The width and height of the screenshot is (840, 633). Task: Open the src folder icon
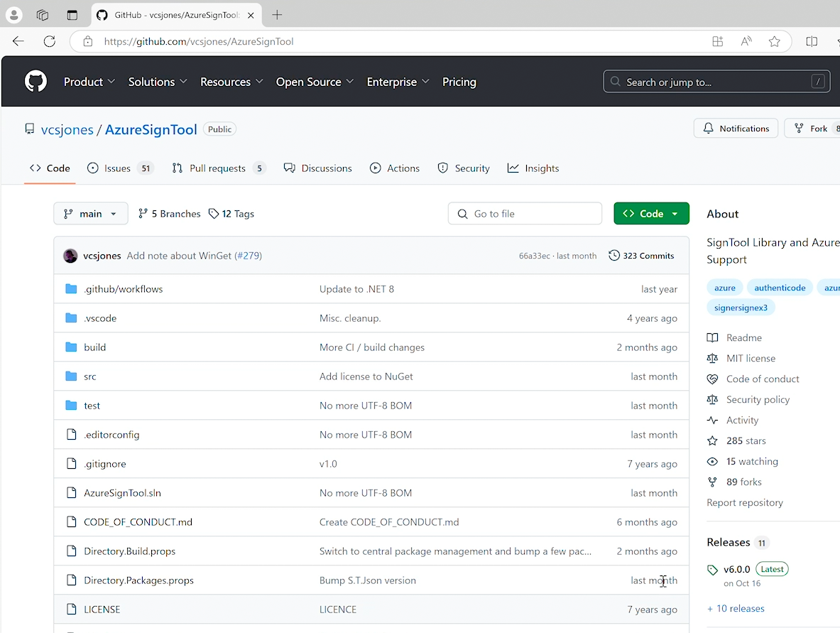[71, 376]
